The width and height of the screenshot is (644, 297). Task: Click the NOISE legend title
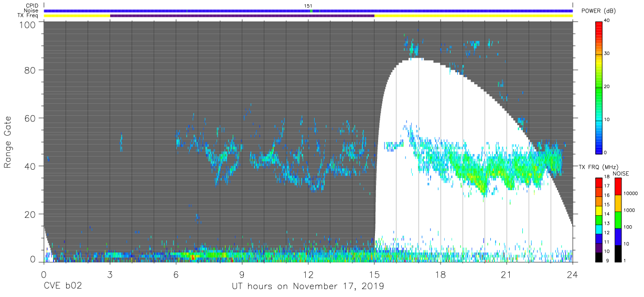(x=621, y=173)
